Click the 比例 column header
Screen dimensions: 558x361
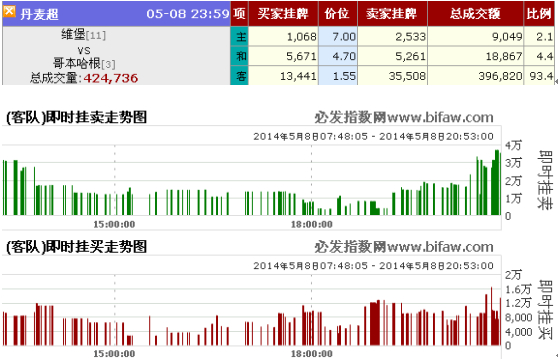click(x=539, y=14)
